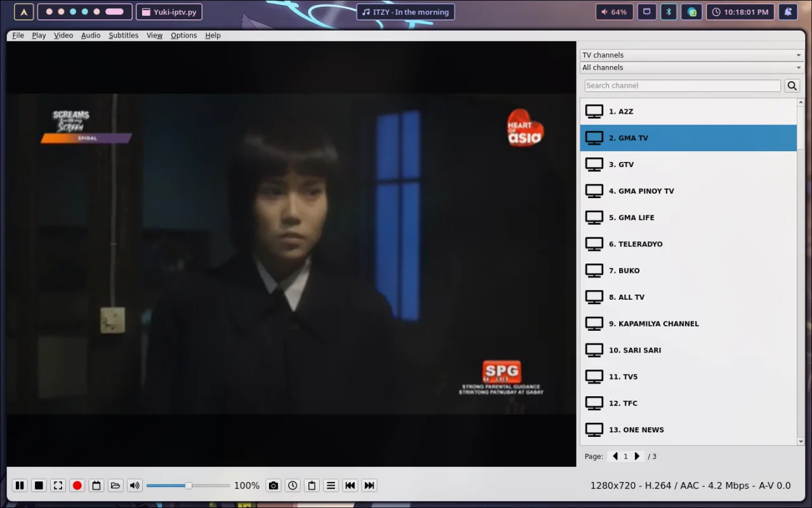Image resolution: width=812 pixels, height=508 pixels.
Task: Choose the ONE NEWS channel
Action: 688,430
